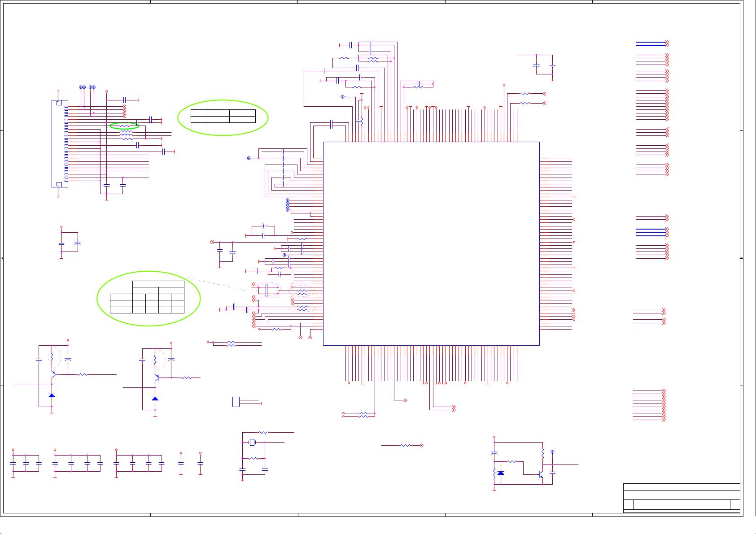Select the lower green-circled configuration table
Screen dimensions: 756x534
pos(147,297)
